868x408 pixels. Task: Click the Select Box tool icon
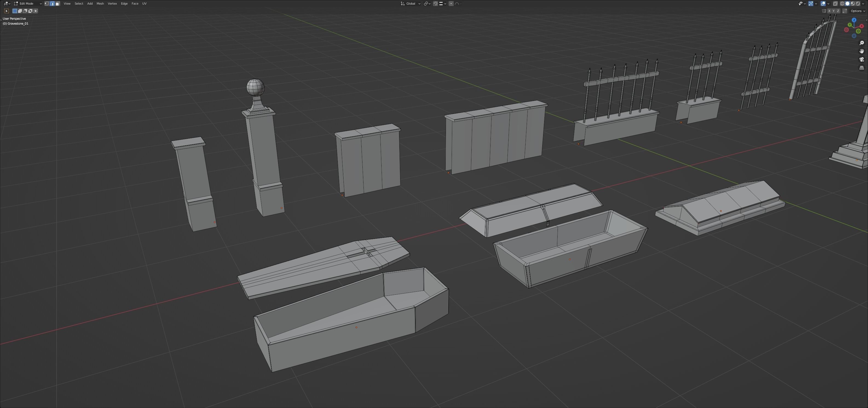(x=6, y=11)
